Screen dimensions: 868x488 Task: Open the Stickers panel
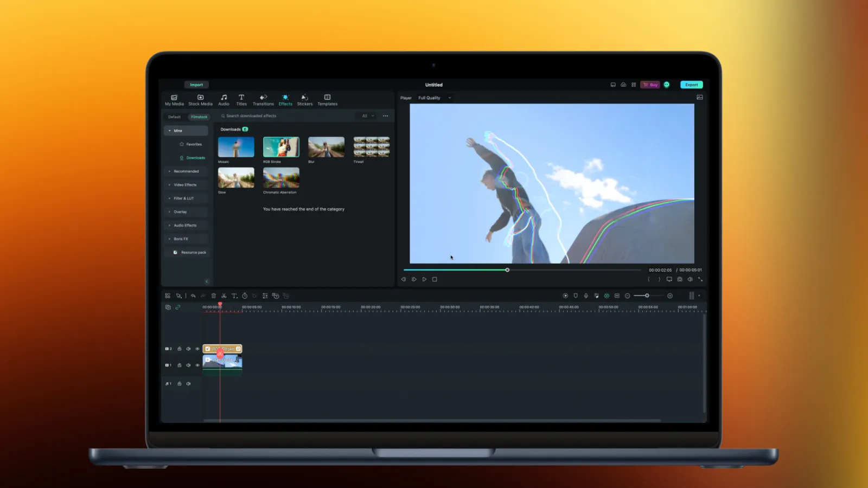[304, 100]
